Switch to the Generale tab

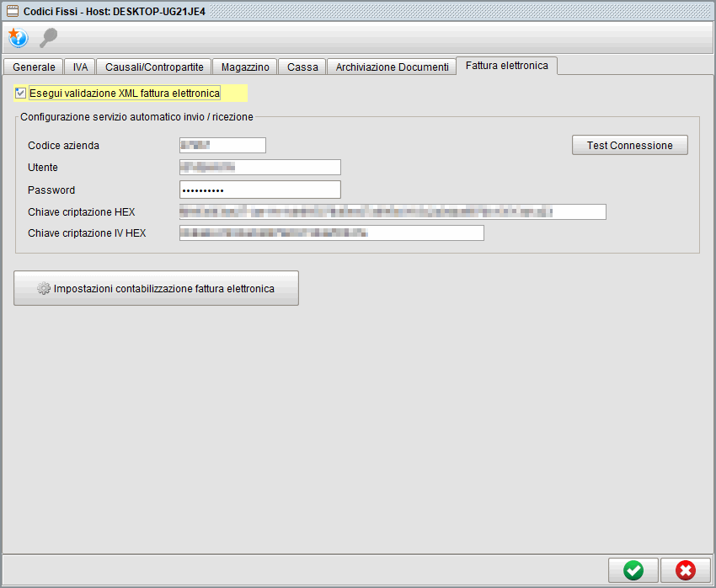pos(34,67)
